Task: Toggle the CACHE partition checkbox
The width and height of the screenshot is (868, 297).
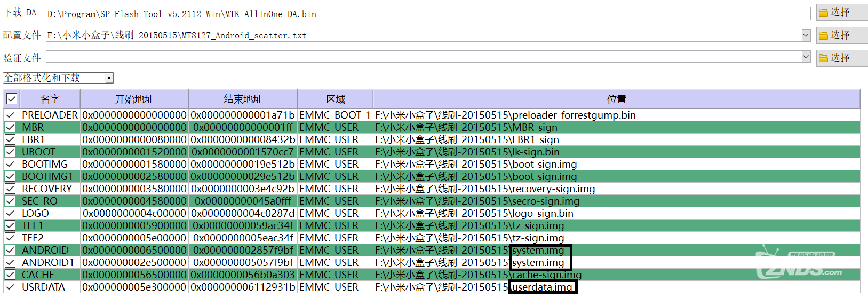Action: click(x=10, y=275)
